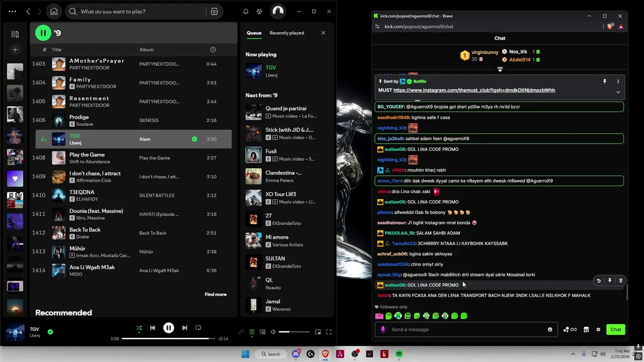The image size is (644, 362).
Task: Open Connect to a device icon
Action: coord(262,332)
